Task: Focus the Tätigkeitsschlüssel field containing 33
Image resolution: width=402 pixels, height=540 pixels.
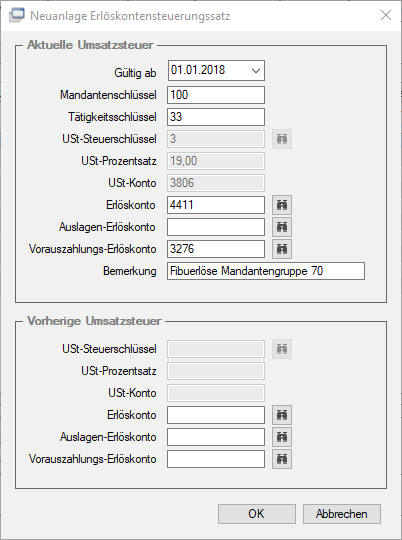Action: pos(216,117)
